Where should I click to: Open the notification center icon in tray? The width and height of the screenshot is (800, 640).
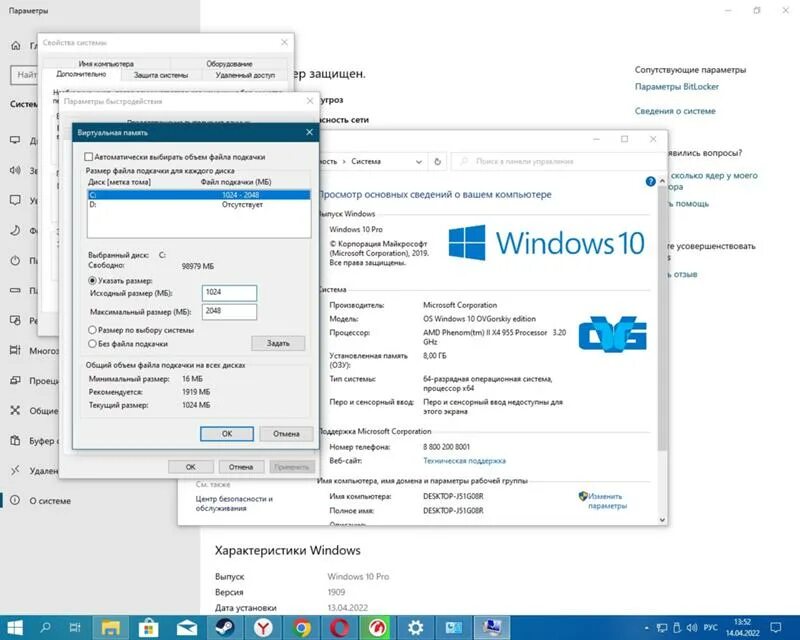point(776,627)
